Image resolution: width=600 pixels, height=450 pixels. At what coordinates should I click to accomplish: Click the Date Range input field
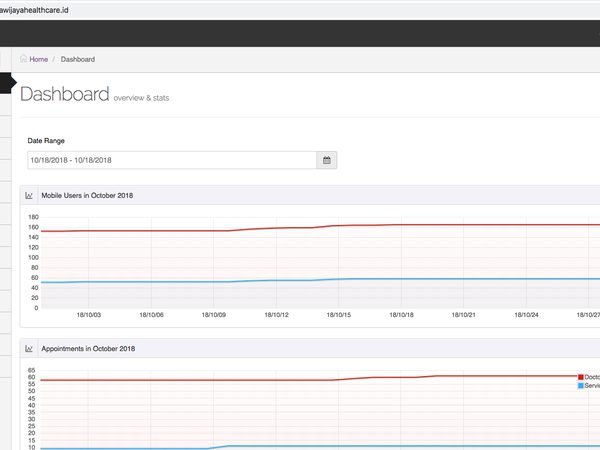point(172,160)
